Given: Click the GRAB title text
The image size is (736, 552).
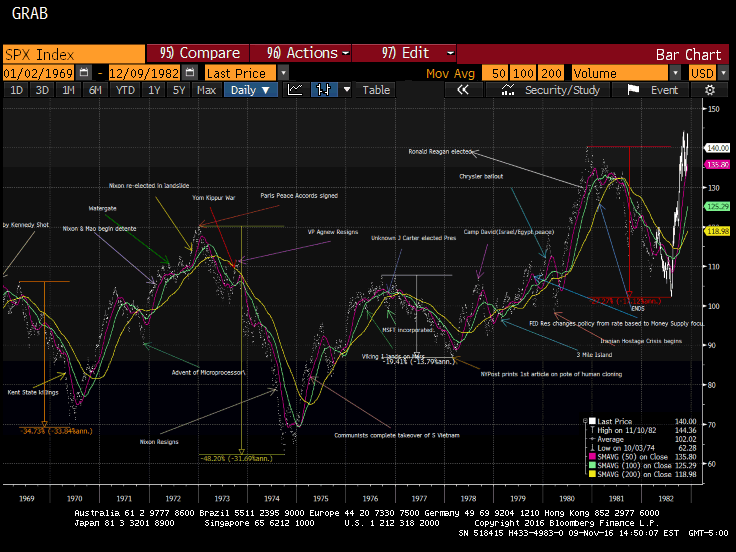Looking at the screenshot, I should tap(30, 13).
